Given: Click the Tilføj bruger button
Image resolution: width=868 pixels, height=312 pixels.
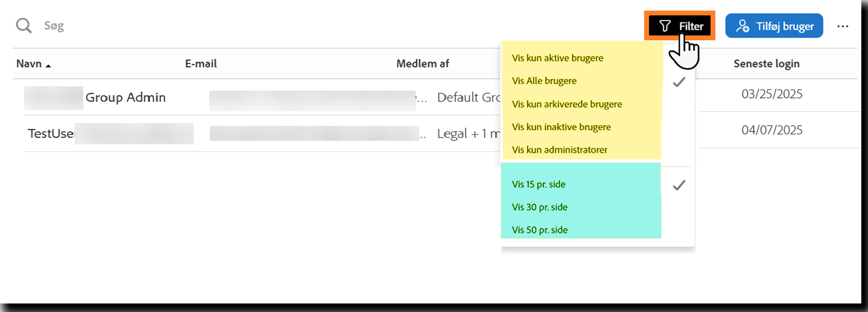Looking at the screenshot, I should (x=774, y=27).
